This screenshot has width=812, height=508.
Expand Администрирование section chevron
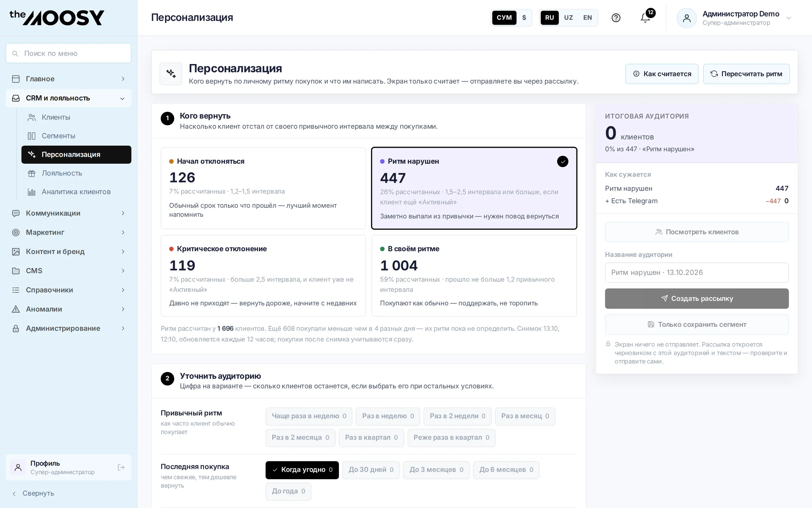(123, 329)
